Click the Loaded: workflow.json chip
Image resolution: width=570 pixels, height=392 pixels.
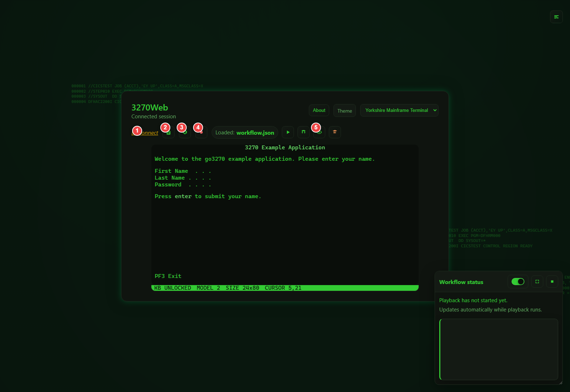point(245,132)
